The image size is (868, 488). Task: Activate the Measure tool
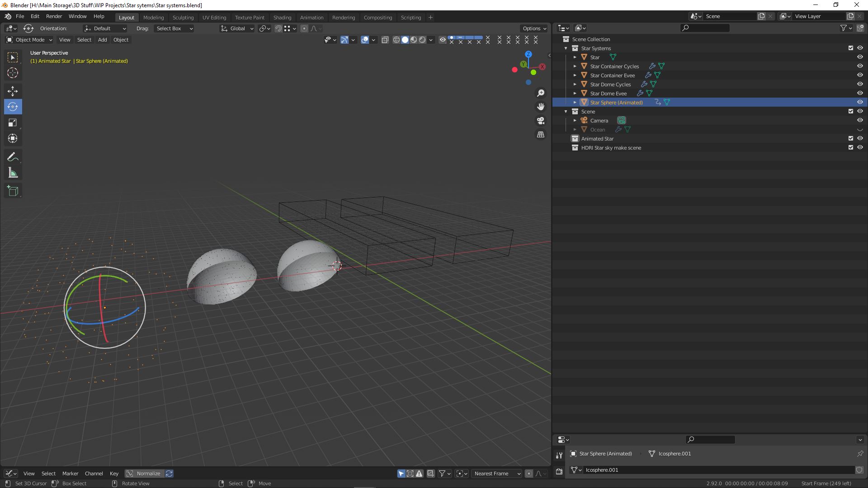click(x=13, y=172)
